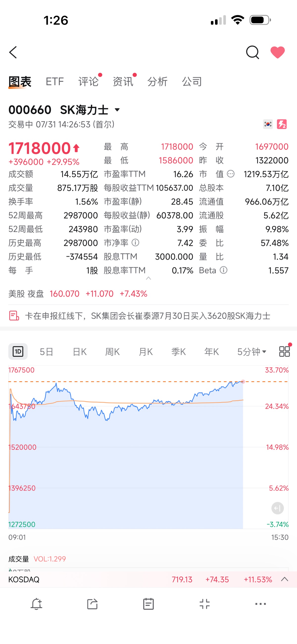Image resolution: width=297 pixels, height=644 pixels.
Task: Open the 市值 more-info bubble icon
Action: [x=230, y=174]
